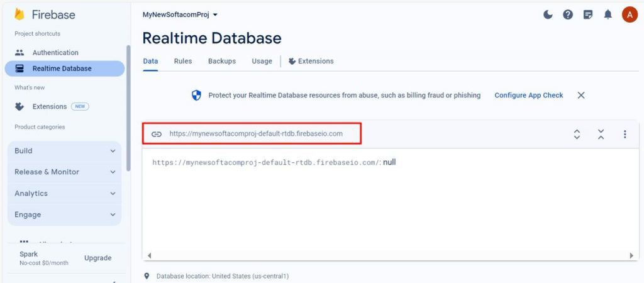Switch to the Usage tab
This screenshot has height=283, width=644.
(262, 61)
